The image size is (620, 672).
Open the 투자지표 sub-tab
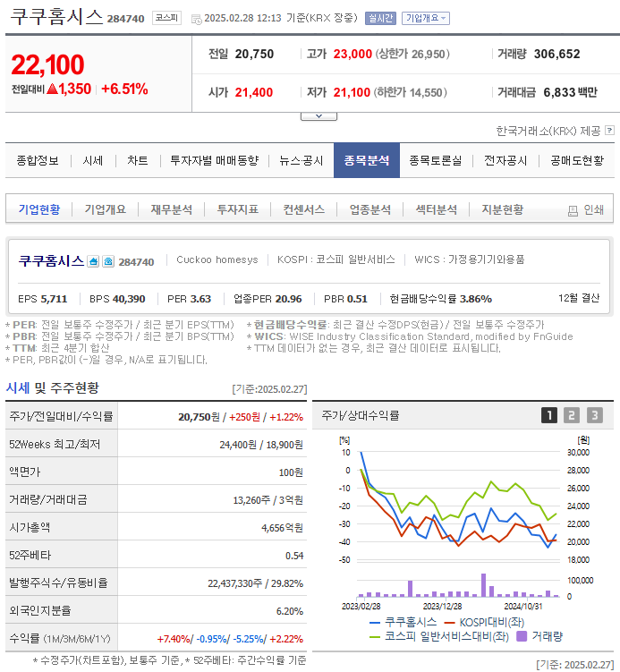[x=238, y=209]
